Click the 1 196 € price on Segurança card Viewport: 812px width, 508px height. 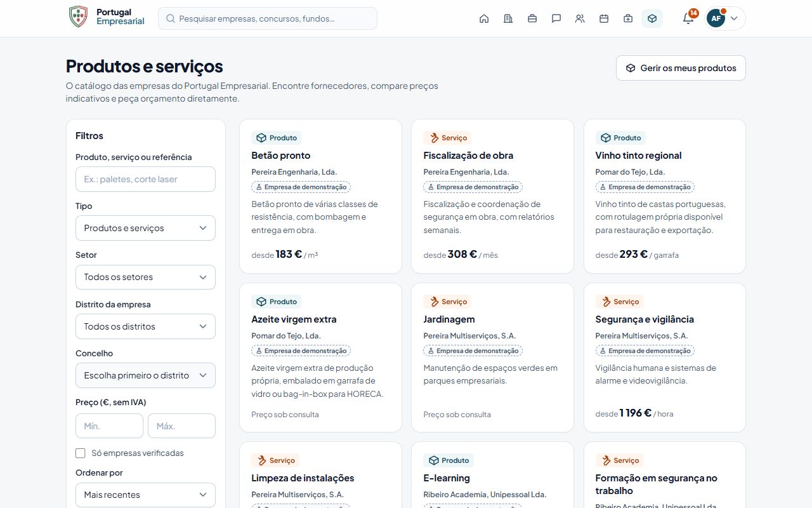pyautogui.click(x=636, y=413)
